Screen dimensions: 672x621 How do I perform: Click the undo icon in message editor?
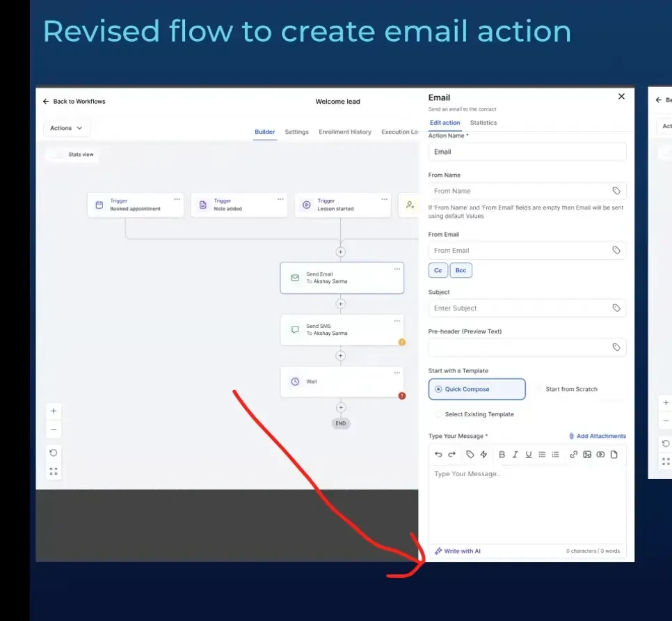point(438,455)
